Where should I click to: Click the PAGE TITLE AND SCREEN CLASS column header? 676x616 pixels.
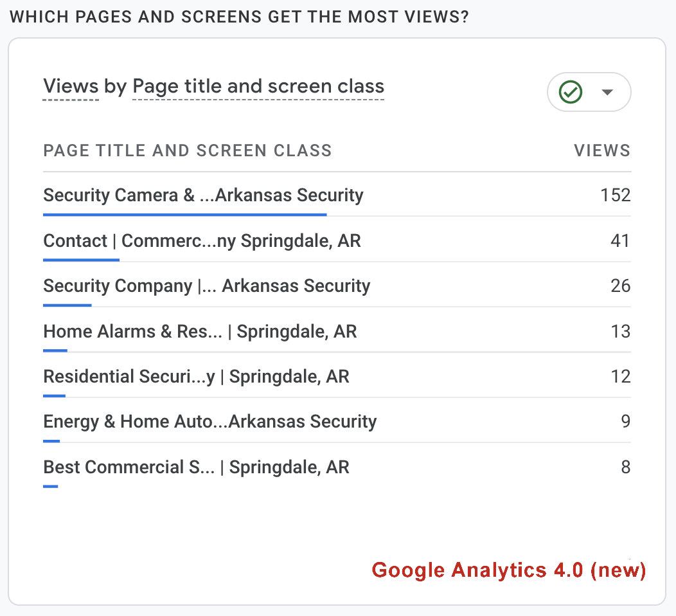tap(188, 151)
